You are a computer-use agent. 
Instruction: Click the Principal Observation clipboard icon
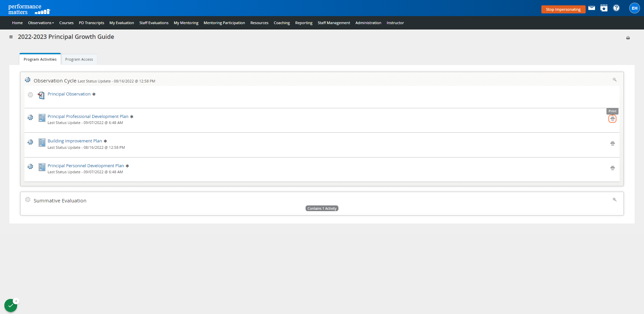41,96
